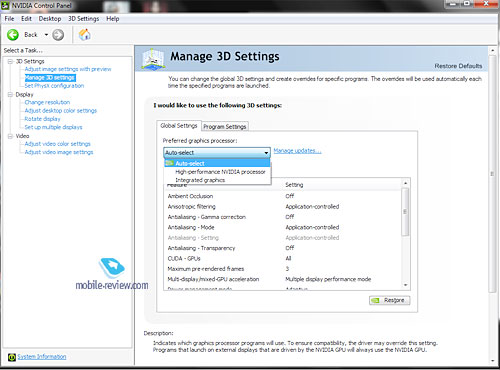This screenshot has width=500, height=370.
Task: Select Antialiasing - Mode row
Action: 283,227
